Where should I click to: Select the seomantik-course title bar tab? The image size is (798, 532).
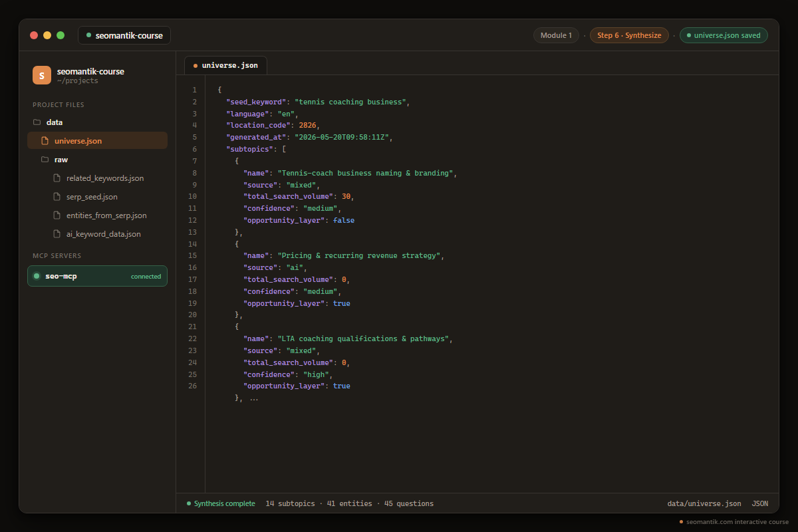pos(124,35)
